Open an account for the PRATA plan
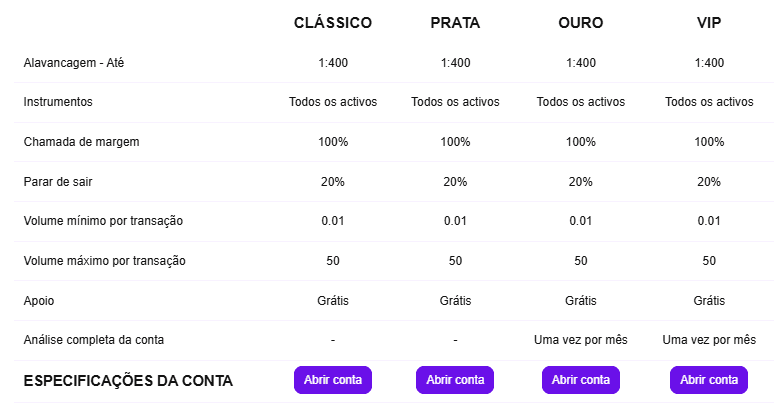 click(x=455, y=380)
